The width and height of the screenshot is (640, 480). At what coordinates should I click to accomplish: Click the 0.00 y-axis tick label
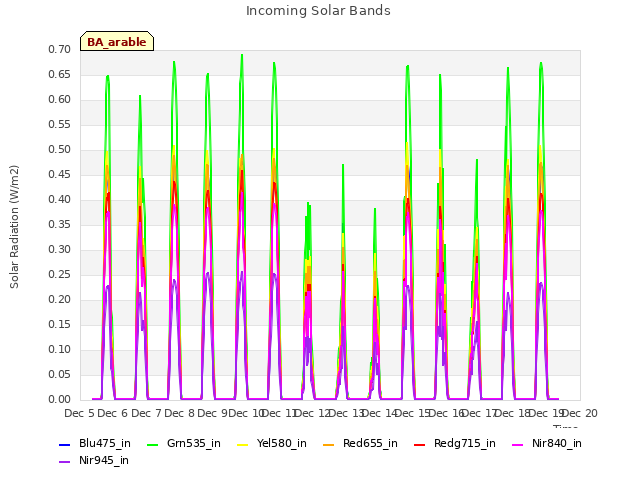click(60, 399)
